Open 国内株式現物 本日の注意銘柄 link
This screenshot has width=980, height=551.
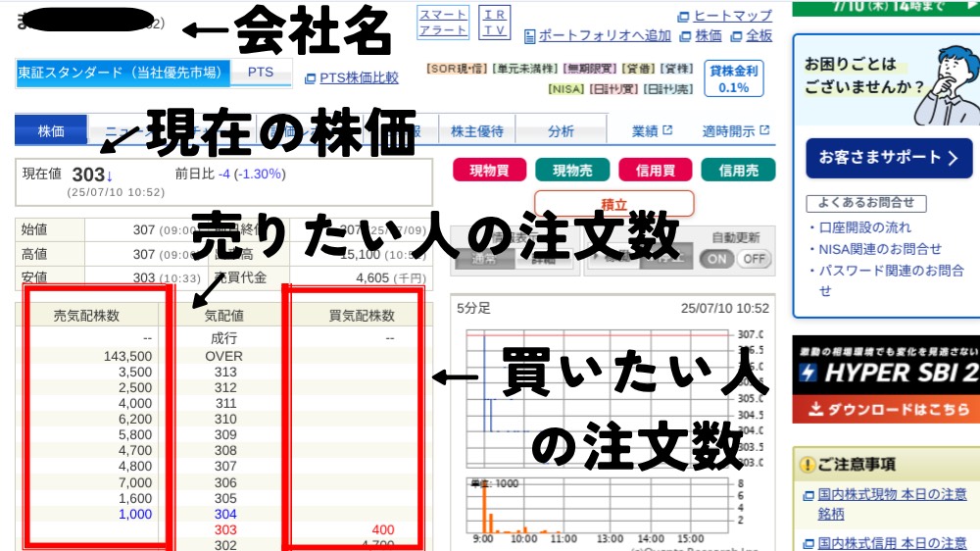[x=893, y=504]
